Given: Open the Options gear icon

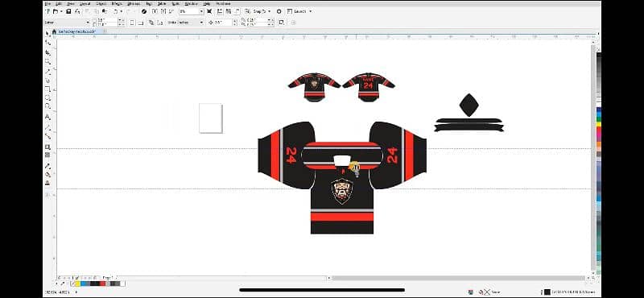Looking at the screenshot, I should 279,11.
